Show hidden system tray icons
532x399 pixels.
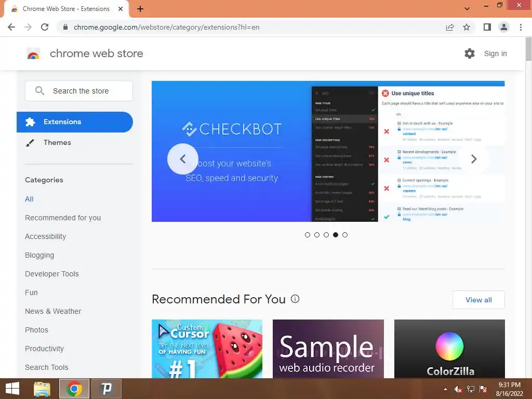tap(445, 389)
